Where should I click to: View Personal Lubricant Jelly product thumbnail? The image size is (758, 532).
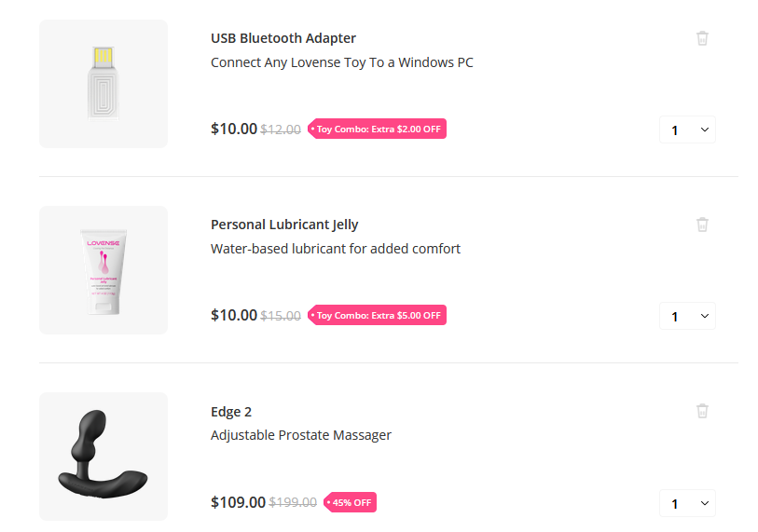pos(103,270)
